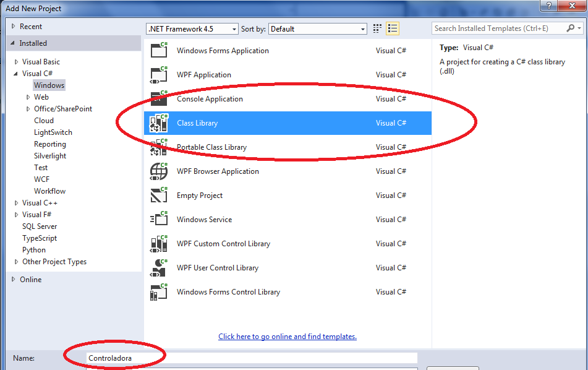
Task: Close the Add New Project dialog
Action: [x=573, y=6]
